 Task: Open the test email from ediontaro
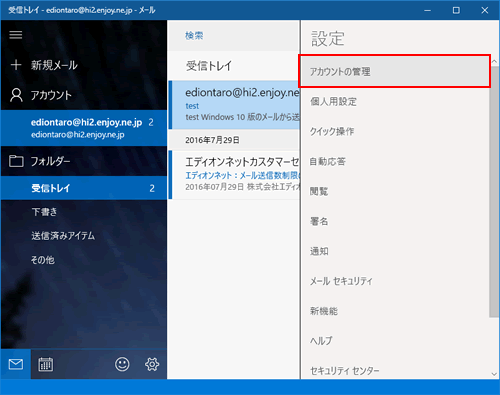point(234,105)
